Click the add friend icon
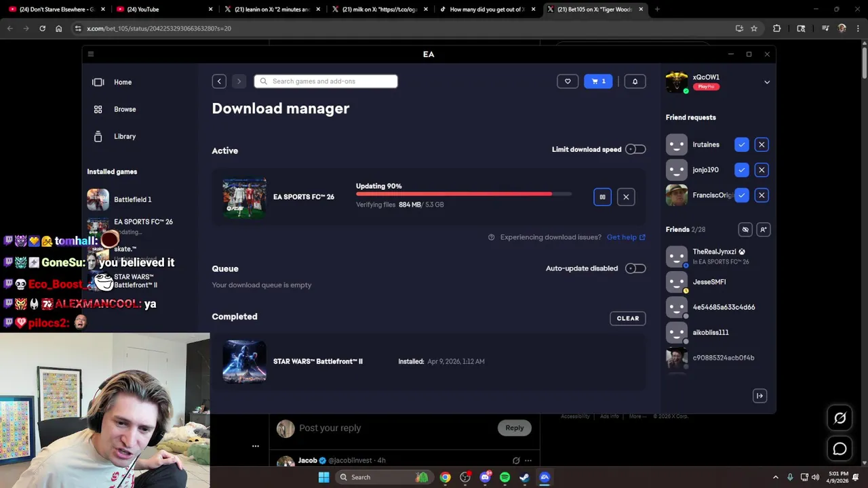The height and width of the screenshot is (488, 868). point(763,230)
